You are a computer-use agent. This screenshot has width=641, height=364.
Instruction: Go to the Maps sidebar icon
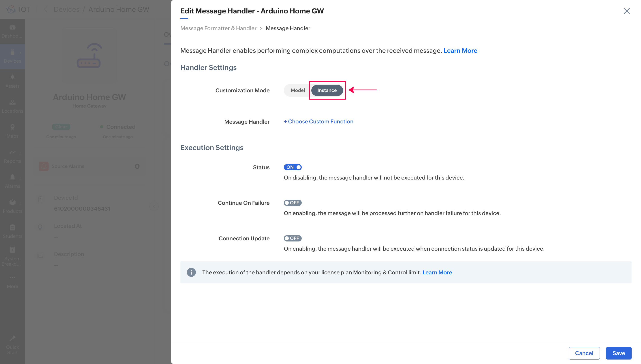pos(12,127)
